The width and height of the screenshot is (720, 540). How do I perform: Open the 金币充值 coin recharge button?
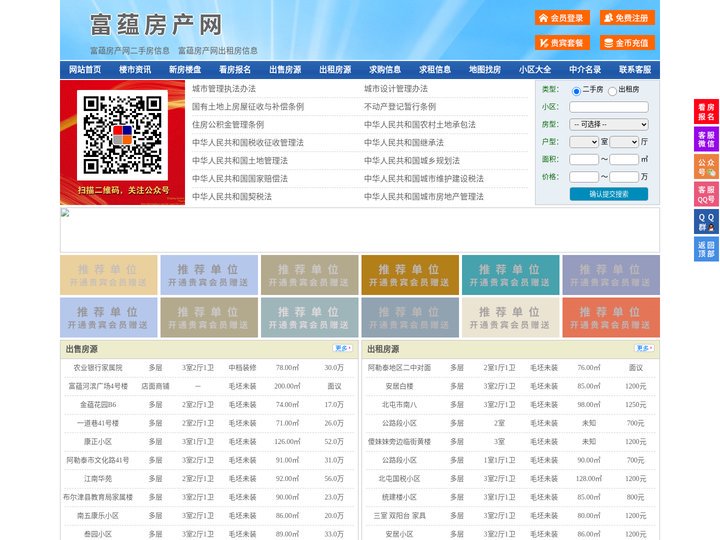(x=627, y=43)
